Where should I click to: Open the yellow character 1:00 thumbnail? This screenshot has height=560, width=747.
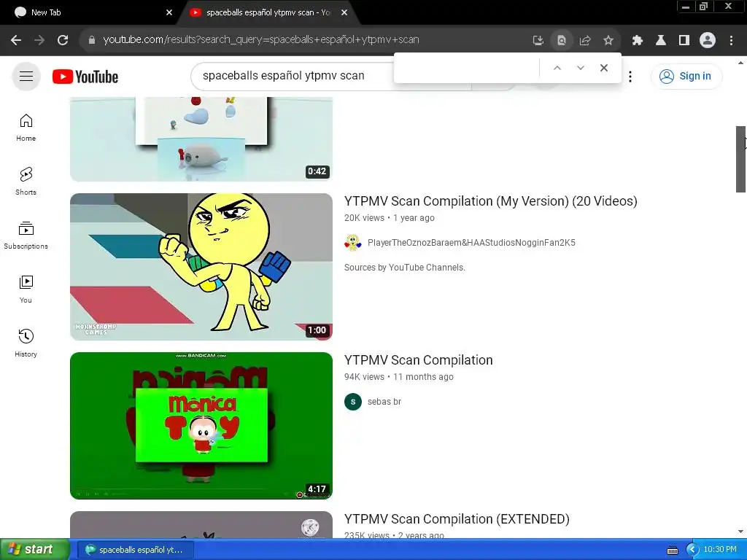[x=201, y=267]
